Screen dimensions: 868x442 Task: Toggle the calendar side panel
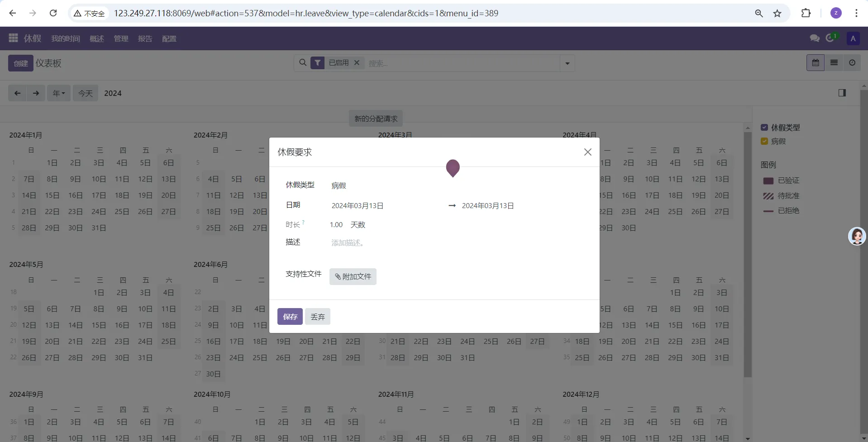click(842, 93)
